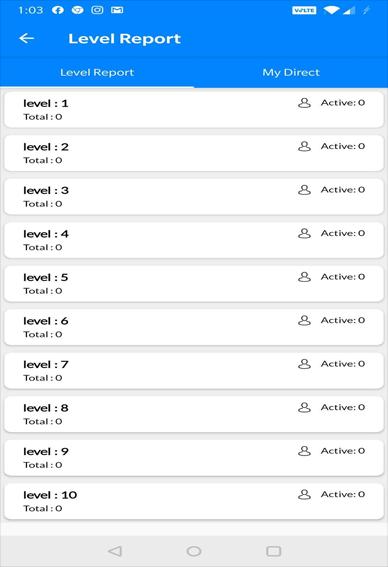
Task: Tap the recent apps square button
Action: pos(273,551)
